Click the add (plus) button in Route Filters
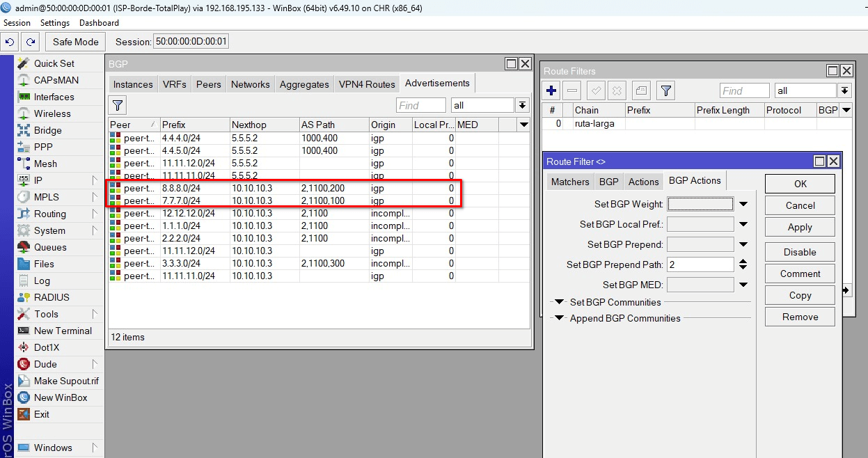Image resolution: width=868 pixels, height=458 pixels. point(551,90)
